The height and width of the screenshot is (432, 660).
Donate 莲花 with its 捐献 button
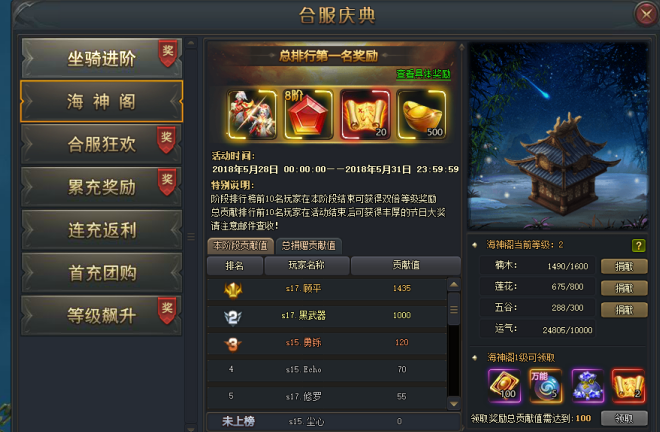(x=624, y=288)
